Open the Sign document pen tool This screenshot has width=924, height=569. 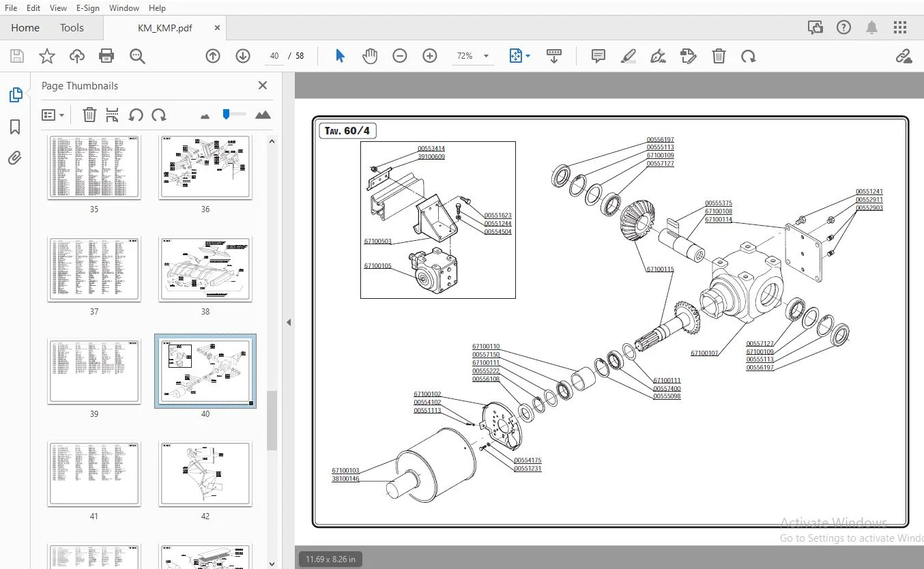pyautogui.click(x=659, y=56)
